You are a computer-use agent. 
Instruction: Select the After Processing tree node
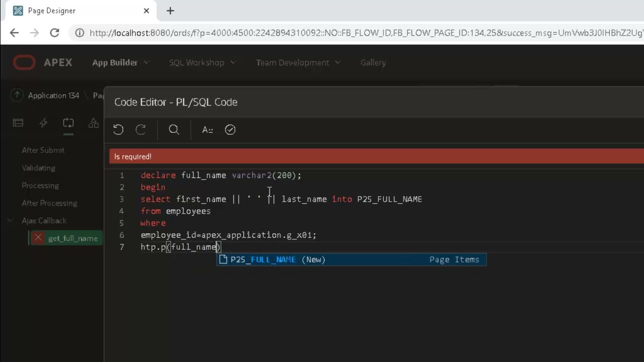coord(49,203)
